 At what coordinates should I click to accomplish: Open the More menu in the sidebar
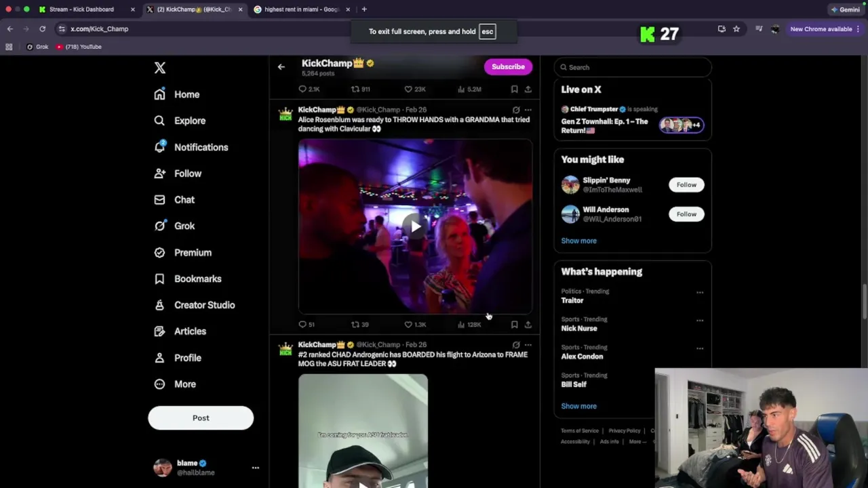pos(175,384)
